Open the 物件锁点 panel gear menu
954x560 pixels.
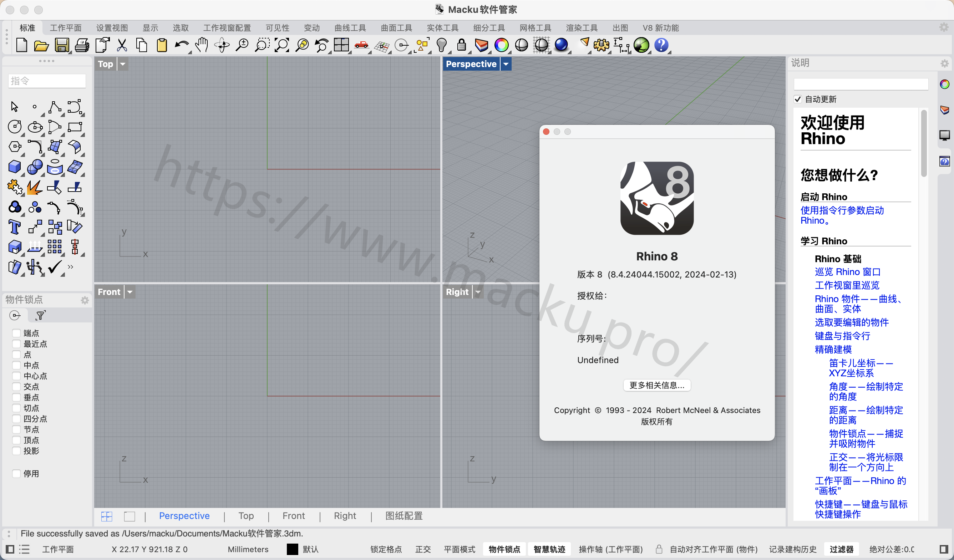click(x=85, y=300)
